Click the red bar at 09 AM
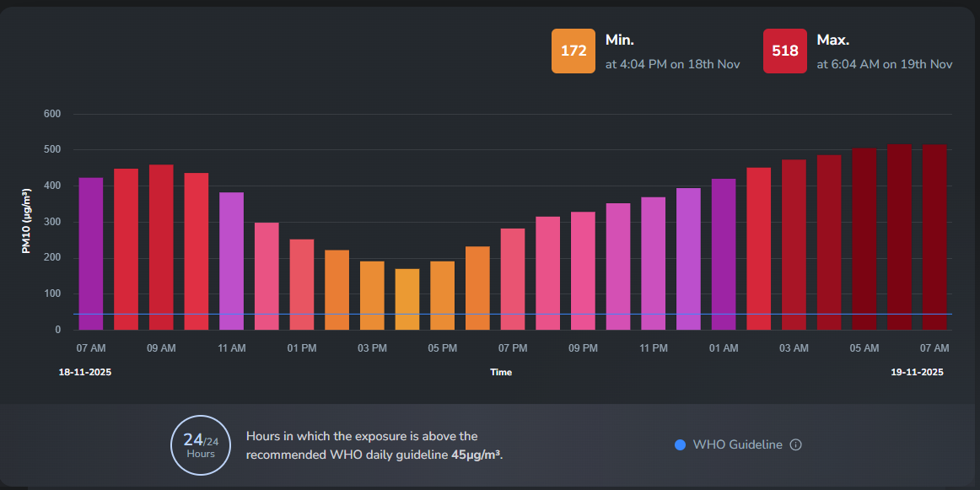The height and width of the screenshot is (490, 980). (161, 247)
